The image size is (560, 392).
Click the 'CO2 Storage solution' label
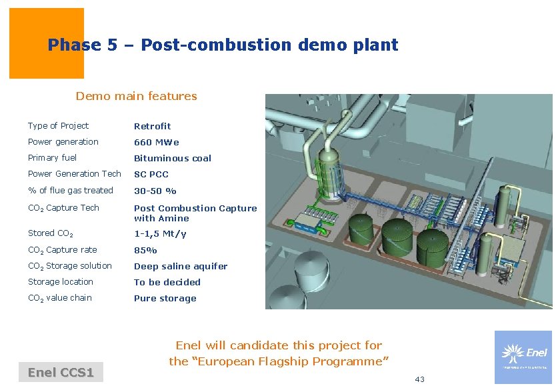[69, 266]
